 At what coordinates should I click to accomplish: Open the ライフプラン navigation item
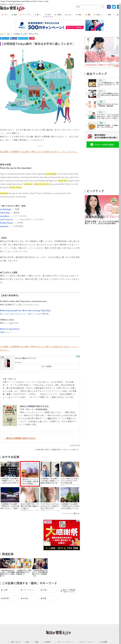[26, 15]
